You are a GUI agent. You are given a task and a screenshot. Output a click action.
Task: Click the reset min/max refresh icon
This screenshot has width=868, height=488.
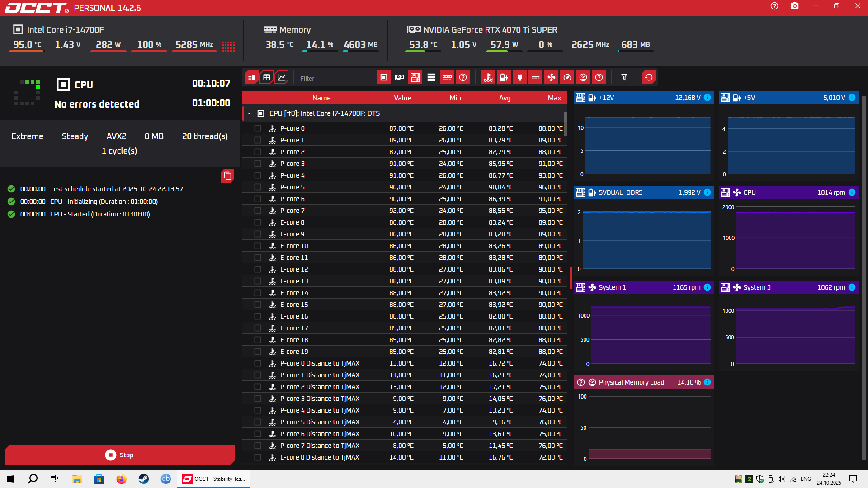[x=648, y=77]
